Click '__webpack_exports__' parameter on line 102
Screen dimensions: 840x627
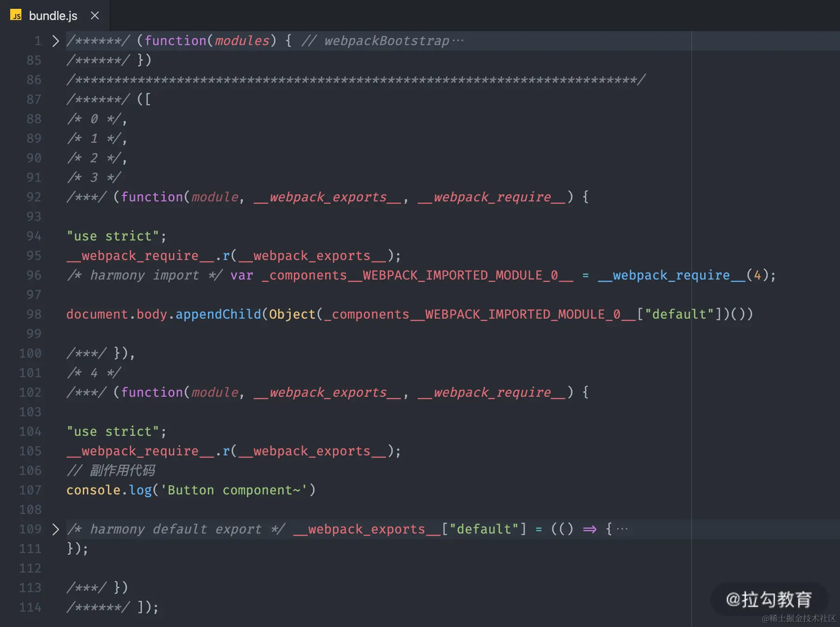click(328, 393)
